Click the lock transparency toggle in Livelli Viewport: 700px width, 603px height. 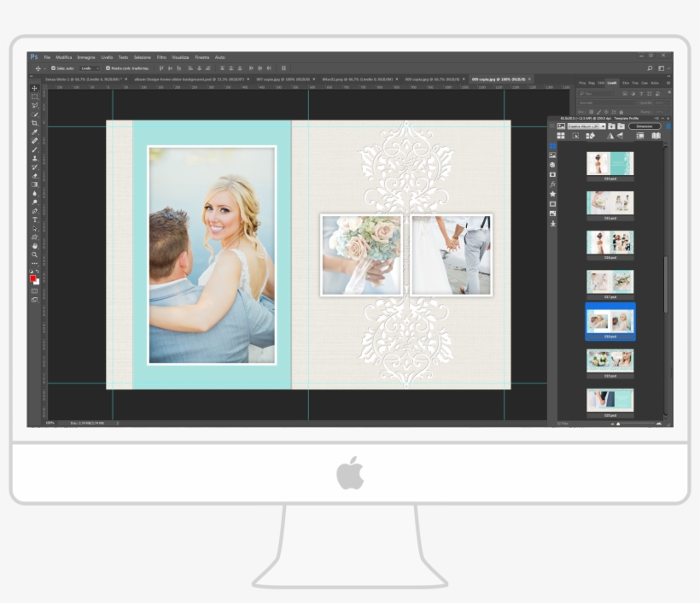(591, 112)
